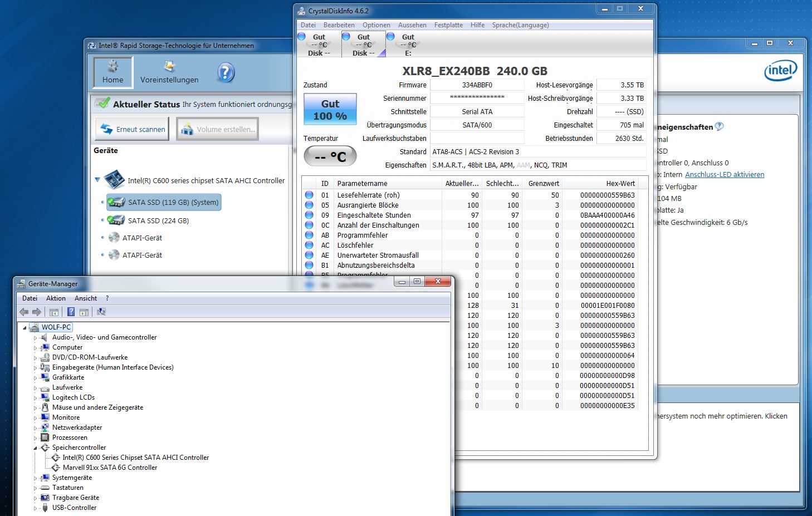This screenshot has width=812, height=516.
Task: Click the Gut 100 % health status button
Action: (330, 109)
